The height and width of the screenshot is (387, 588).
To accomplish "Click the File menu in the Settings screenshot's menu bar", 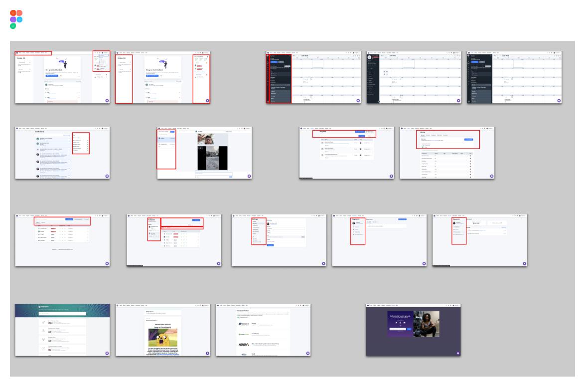I will 240,215.
